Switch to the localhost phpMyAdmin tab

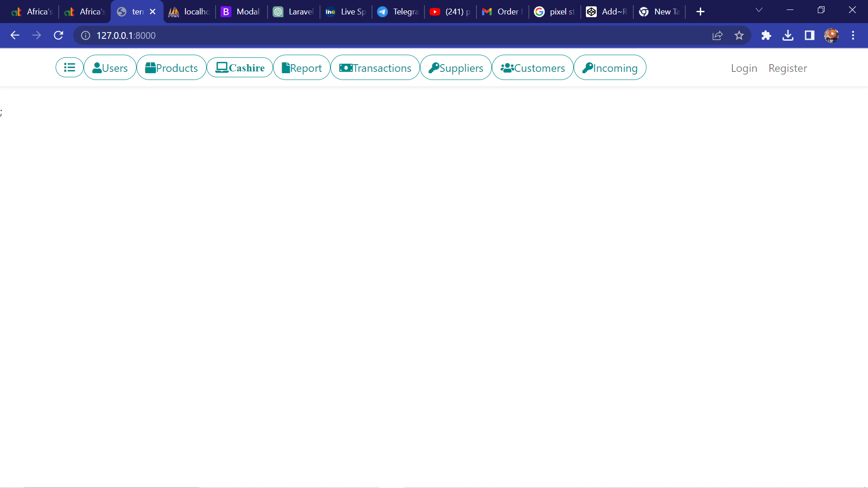[189, 12]
